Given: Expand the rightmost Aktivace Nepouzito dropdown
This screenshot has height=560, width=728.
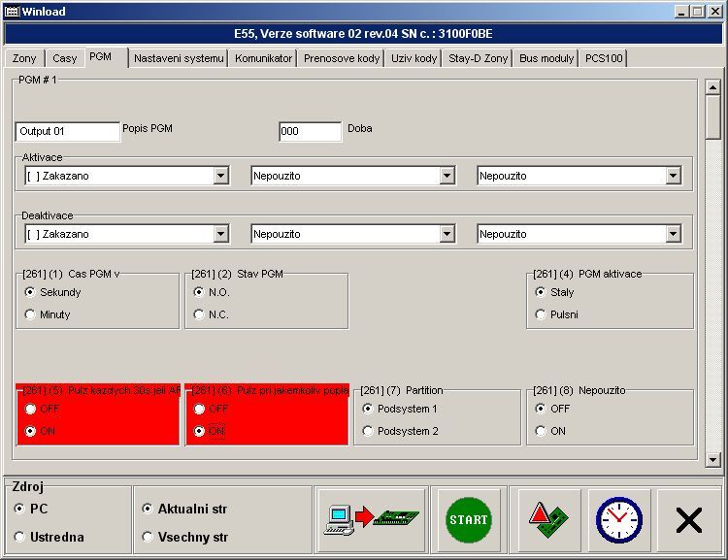Looking at the screenshot, I should point(673,176).
